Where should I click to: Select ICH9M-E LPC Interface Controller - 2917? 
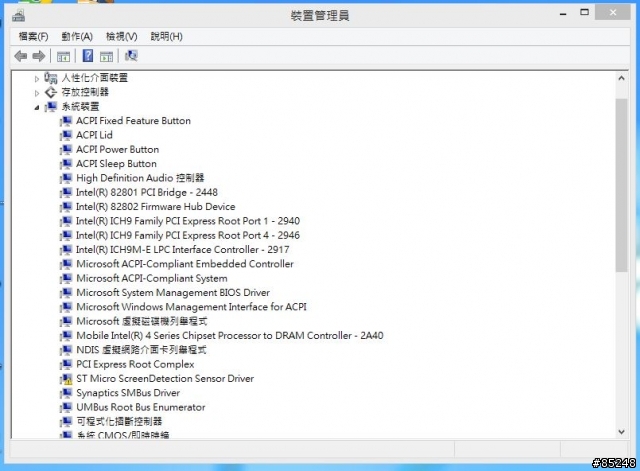(182, 249)
